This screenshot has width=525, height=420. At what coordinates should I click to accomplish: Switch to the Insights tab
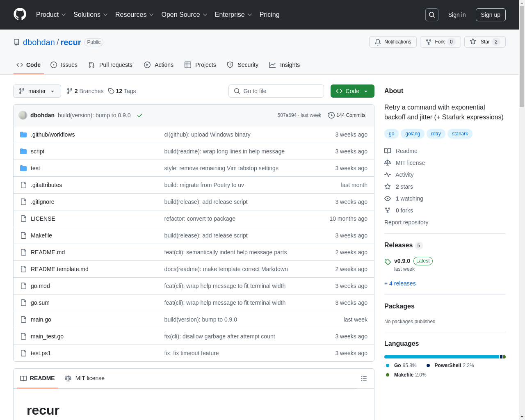284,65
